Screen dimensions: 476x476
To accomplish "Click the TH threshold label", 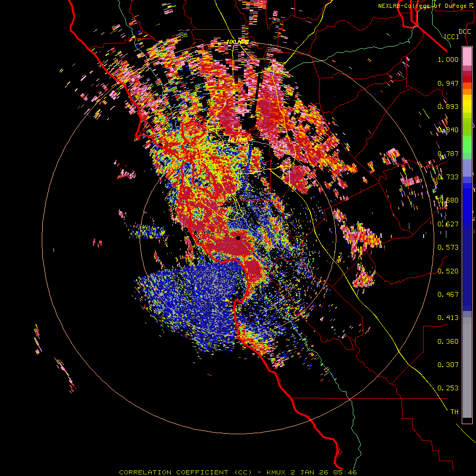I will click(x=454, y=412).
